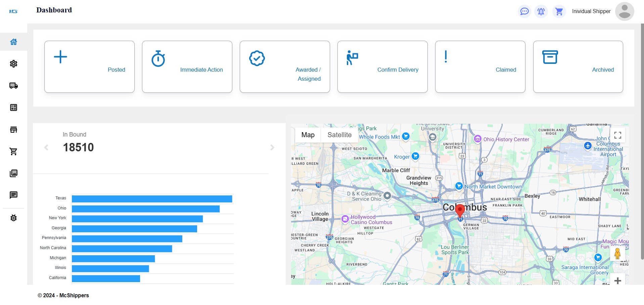Image resolution: width=644 pixels, height=305 pixels.
Task: Zoom in on the map
Action: tap(617, 280)
